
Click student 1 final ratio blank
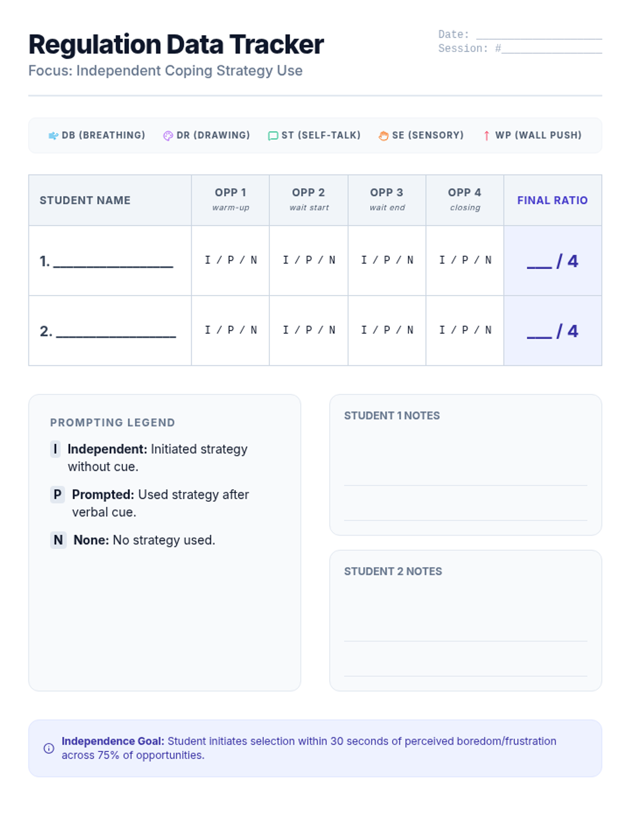point(539,262)
